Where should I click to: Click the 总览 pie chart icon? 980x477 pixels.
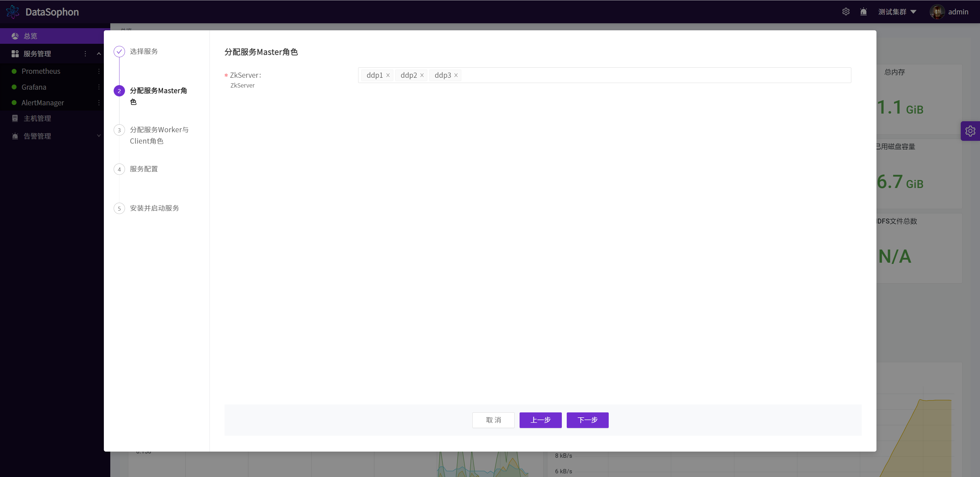[x=15, y=36]
